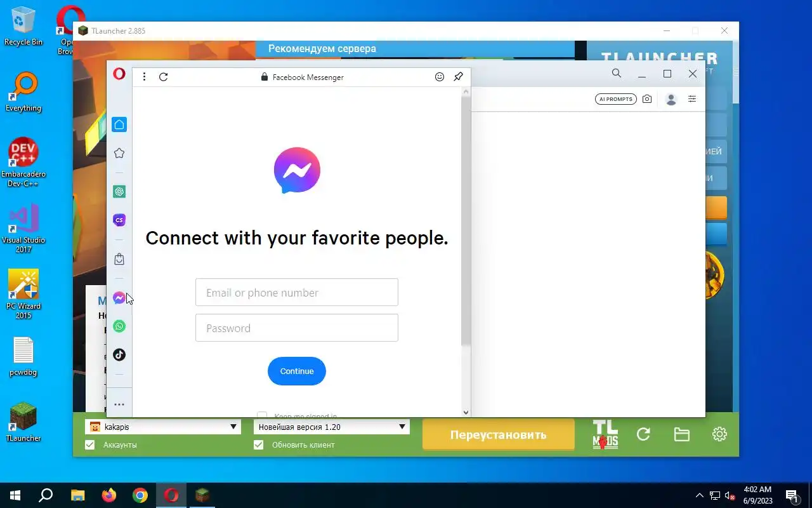Click TLauncher refresh arrow icon
The width and height of the screenshot is (812, 508).
tap(643, 434)
